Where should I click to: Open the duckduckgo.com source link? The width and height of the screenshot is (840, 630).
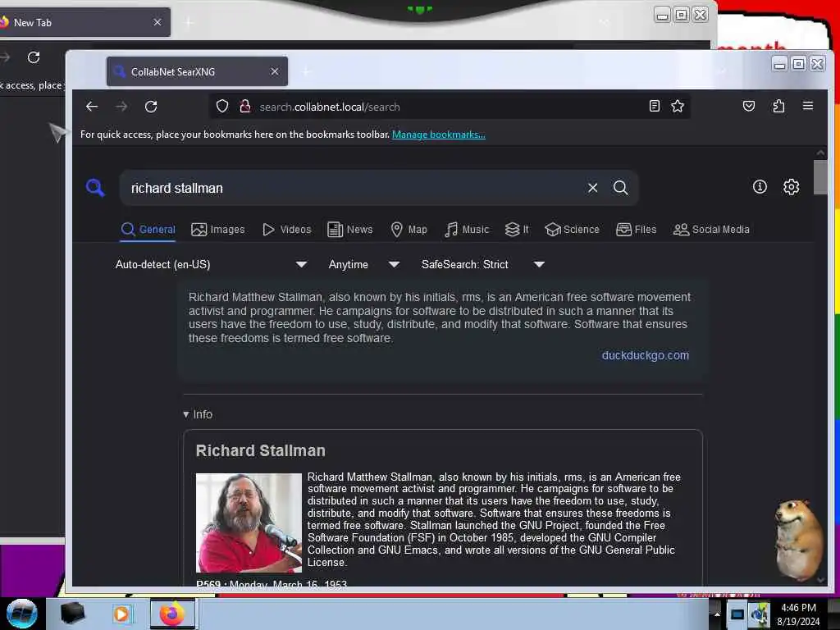coord(645,355)
